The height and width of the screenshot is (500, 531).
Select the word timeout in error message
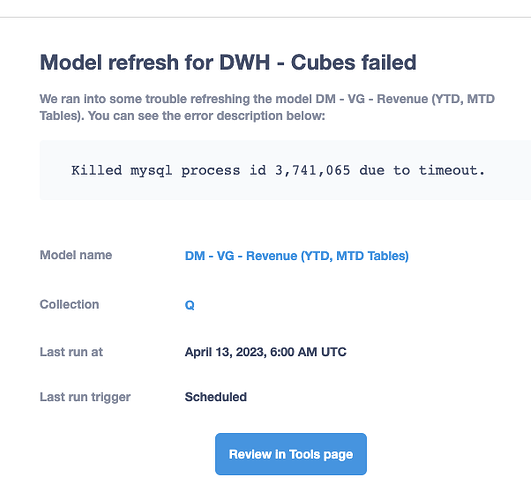click(x=447, y=170)
